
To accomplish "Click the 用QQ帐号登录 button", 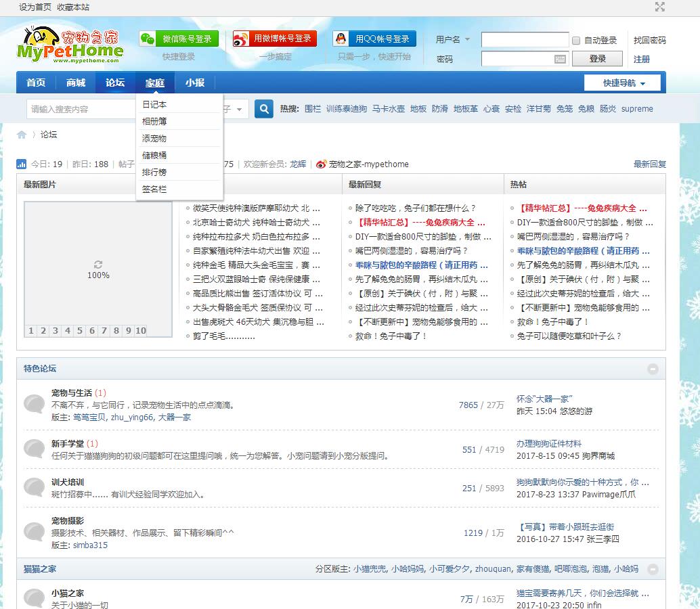I will click(x=374, y=39).
